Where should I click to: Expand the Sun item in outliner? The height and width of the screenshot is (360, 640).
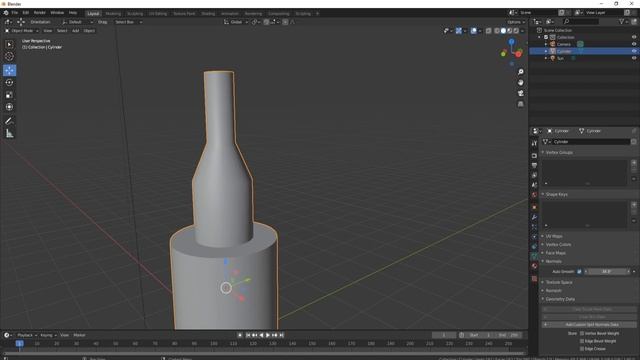pos(546,58)
